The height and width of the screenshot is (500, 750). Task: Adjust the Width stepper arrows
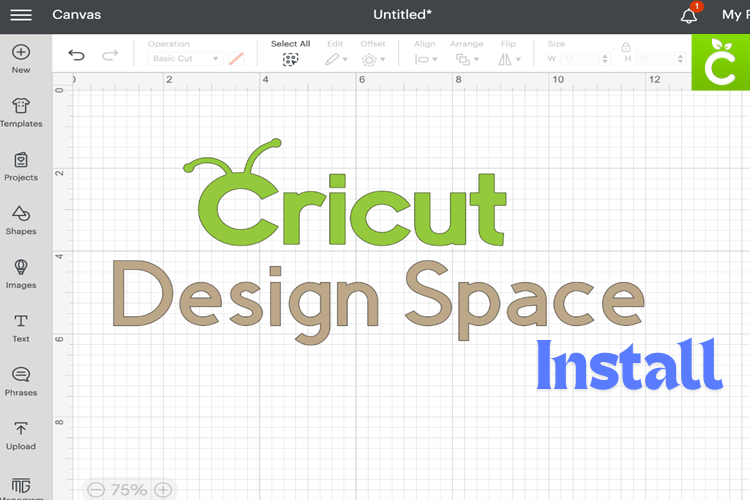(605, 59)
